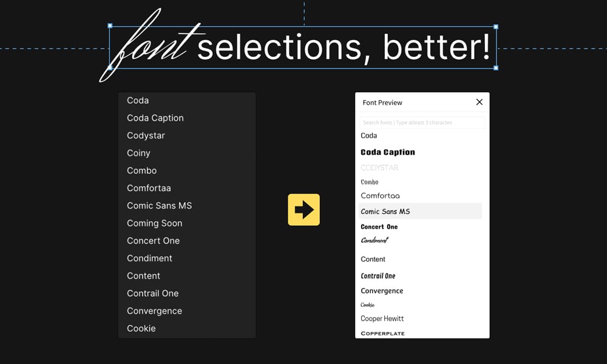Image resolution: width=607 pixels, height=364 pixels.
Task: Choose the Condiment script font preview
Action: click(x=376, y=241)
